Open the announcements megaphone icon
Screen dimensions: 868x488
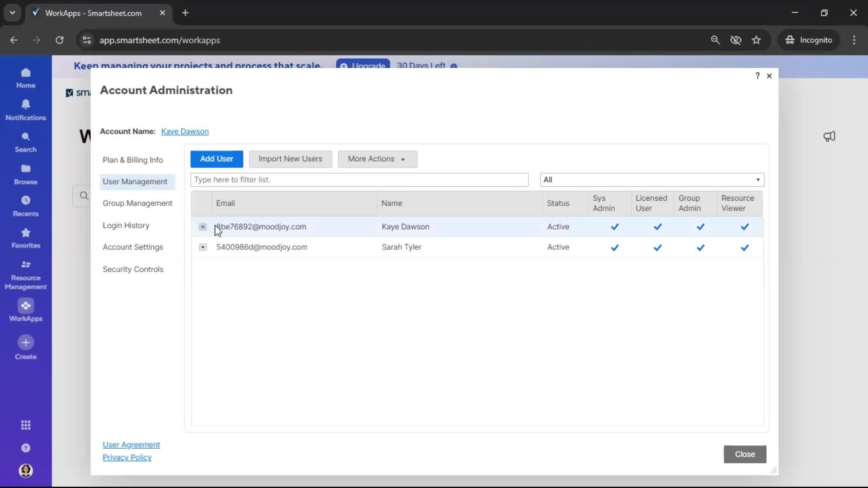click(x=829, y=136)
